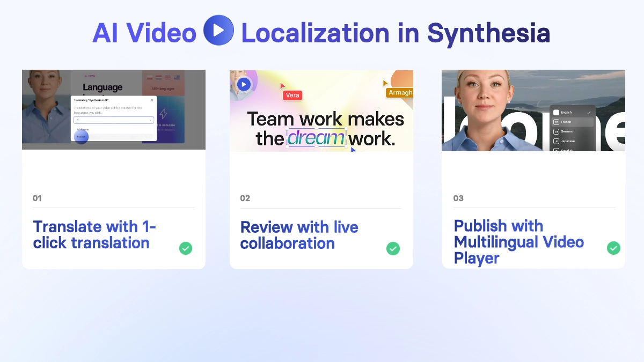Choose English in the video player language menu
The image size is (644, 362).
pos(572,113)
